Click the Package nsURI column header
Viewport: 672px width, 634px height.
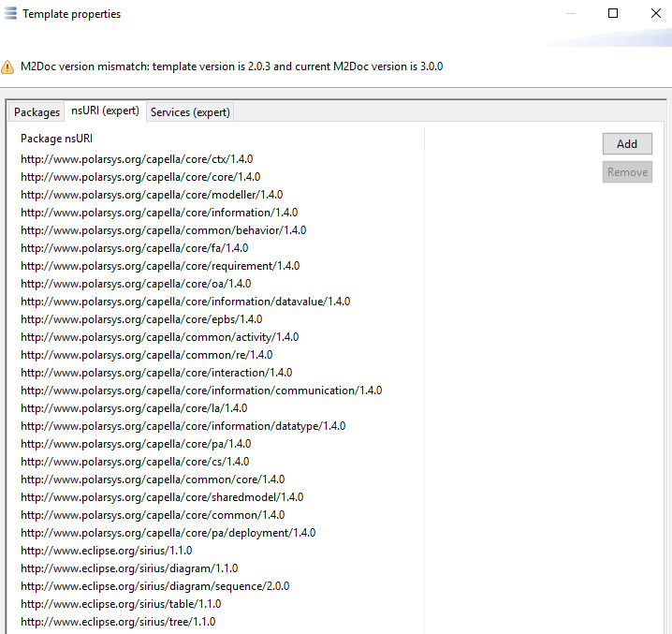click(x=56, y=139)
